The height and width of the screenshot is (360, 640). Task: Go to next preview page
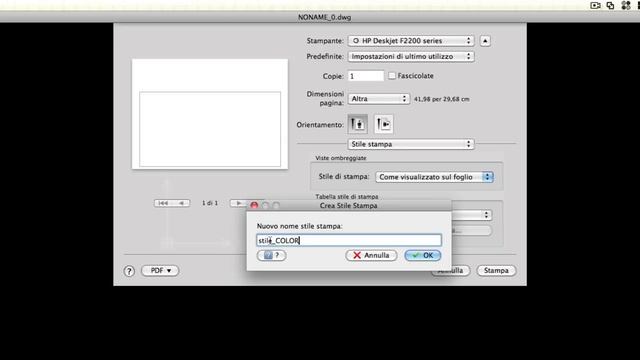(x=238, y=203)
